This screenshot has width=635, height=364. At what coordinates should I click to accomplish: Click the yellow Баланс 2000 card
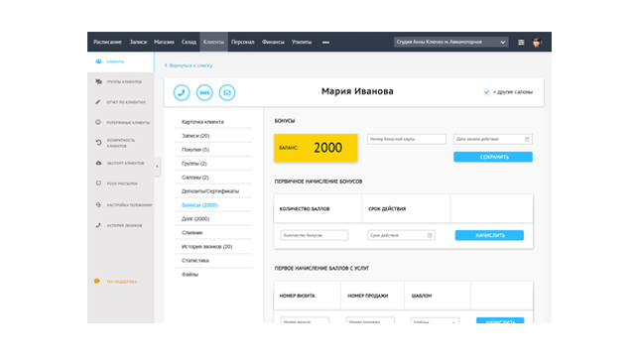pos(316,148)
